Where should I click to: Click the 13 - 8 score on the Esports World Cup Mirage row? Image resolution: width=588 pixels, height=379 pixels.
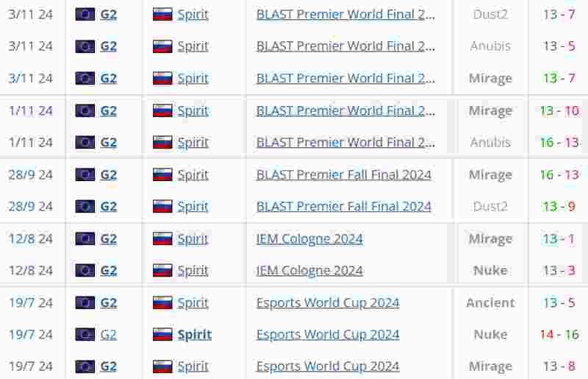[559, 366]
